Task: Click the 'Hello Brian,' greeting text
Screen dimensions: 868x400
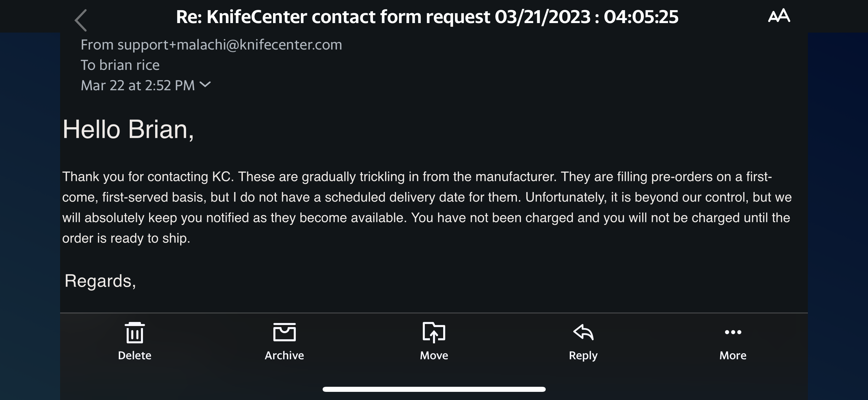Action: coord(128,129)
